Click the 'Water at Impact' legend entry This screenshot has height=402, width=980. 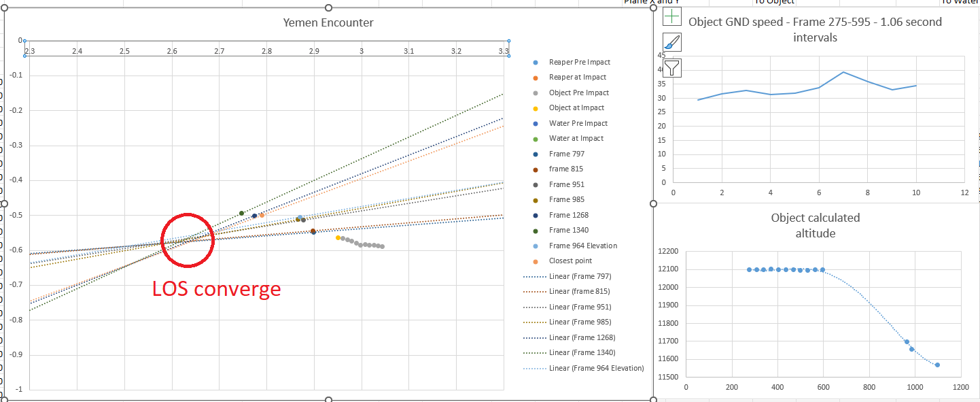576,138
